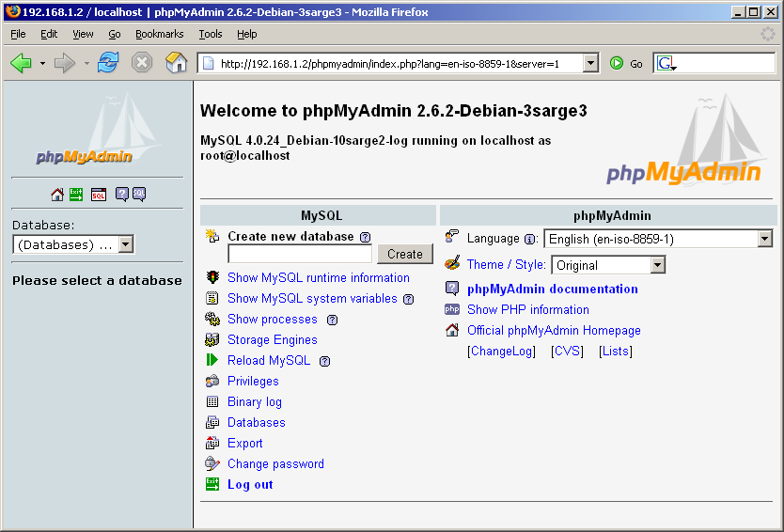784x532 pixels.
Task: Open the Language selection dropdown
Action: pos(658,239)
